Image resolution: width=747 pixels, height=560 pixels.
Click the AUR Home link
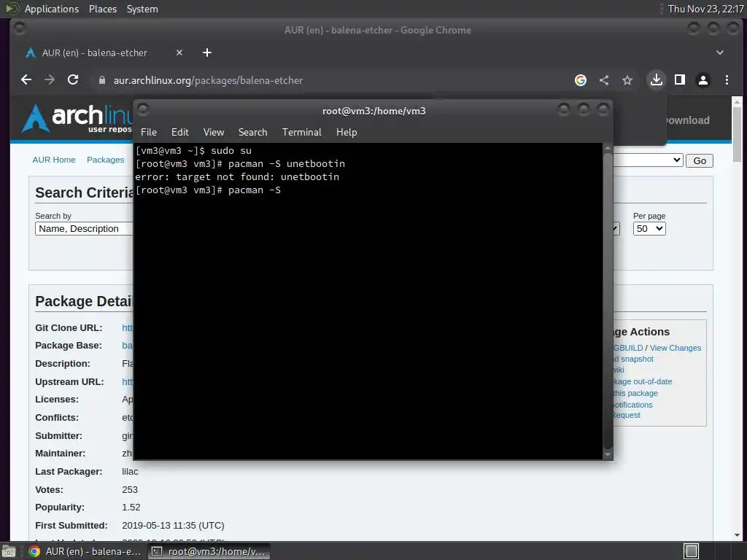[54, 160]
